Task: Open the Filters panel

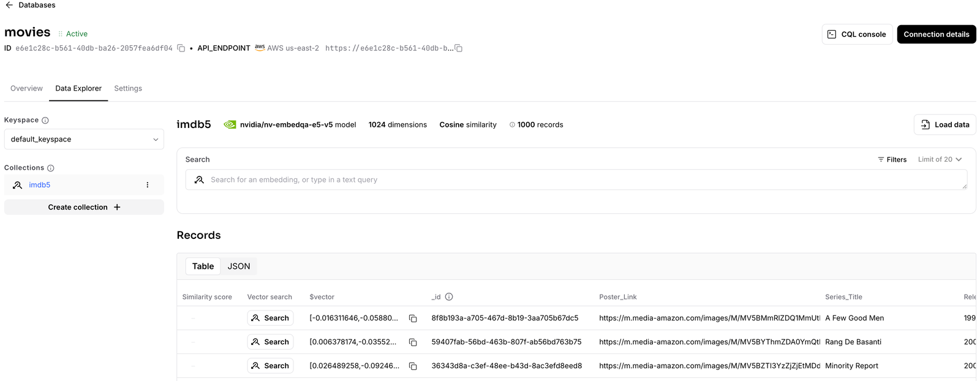Action: click(x=892, y=159)
